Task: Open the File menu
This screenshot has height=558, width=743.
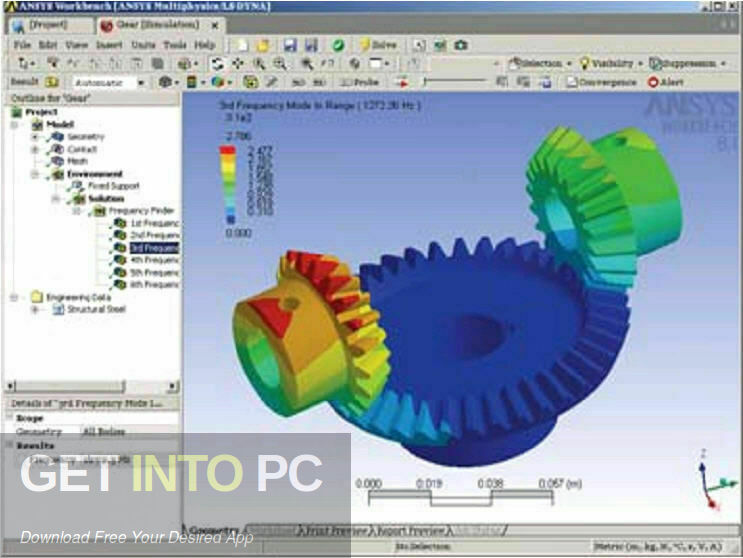Action: (x=22, y=45)
